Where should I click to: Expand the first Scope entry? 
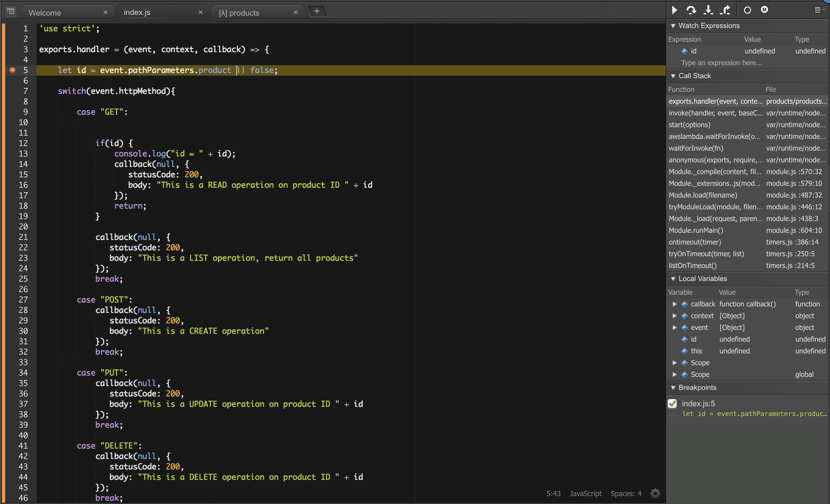pyautogui.click(x=674, y=363)
